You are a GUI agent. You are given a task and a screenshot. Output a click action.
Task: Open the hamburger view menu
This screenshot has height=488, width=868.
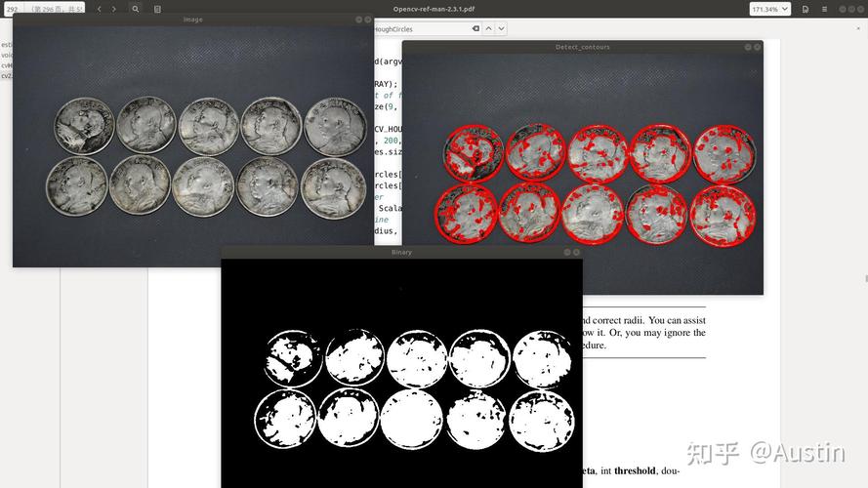coord(824,9)
